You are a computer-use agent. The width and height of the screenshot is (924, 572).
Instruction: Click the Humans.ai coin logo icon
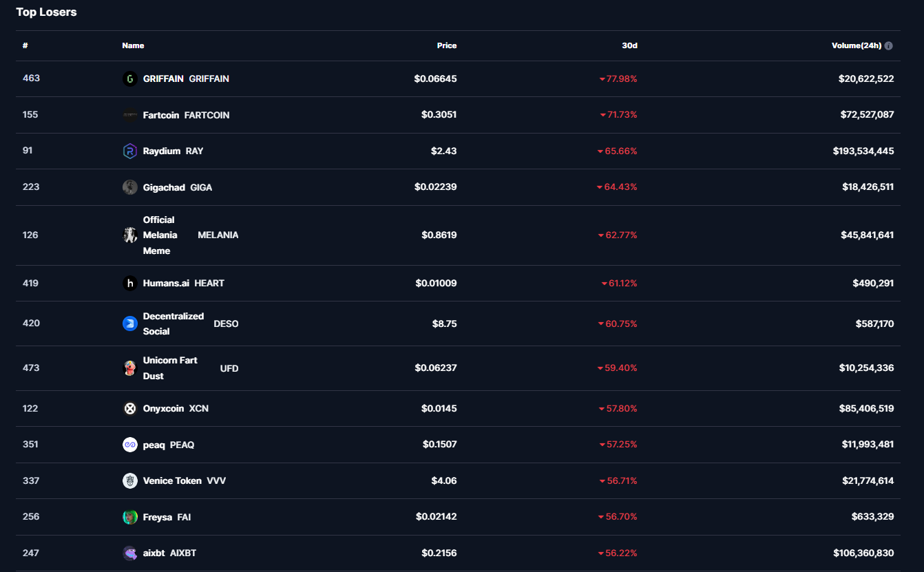pyautogui.click(x=129, y=284)
